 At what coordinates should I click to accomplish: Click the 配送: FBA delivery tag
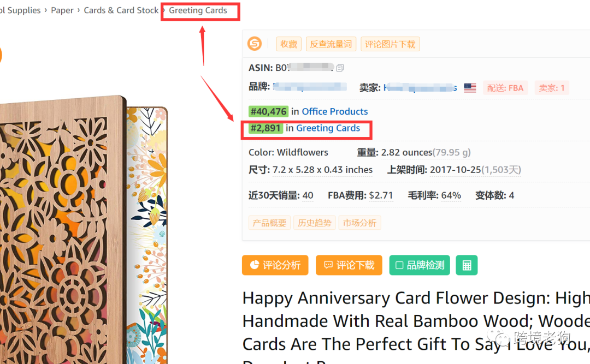click(x=505, y=88)
